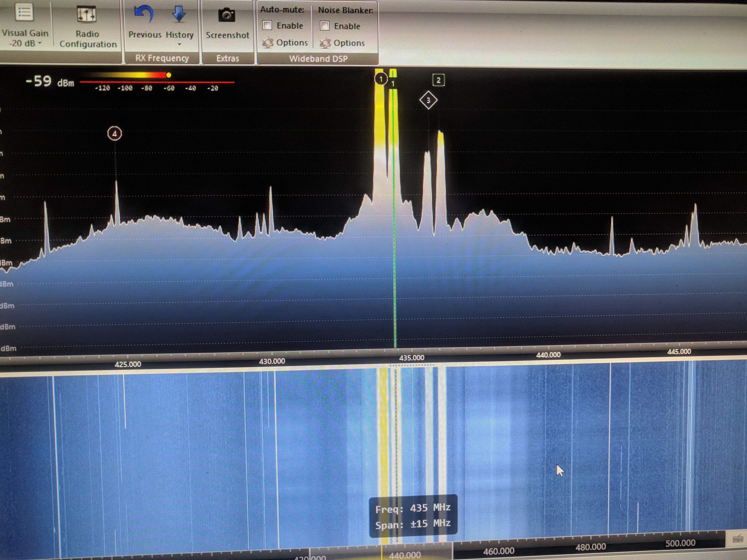Select the Extras group label
Screen dimensions: 747x560
point(228,58)
